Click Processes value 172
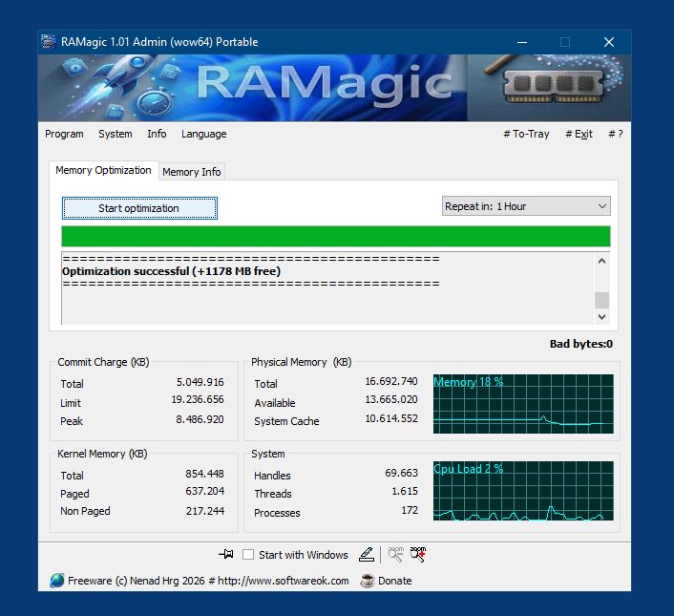The image size is (674, 616). [x=410, y=510]
